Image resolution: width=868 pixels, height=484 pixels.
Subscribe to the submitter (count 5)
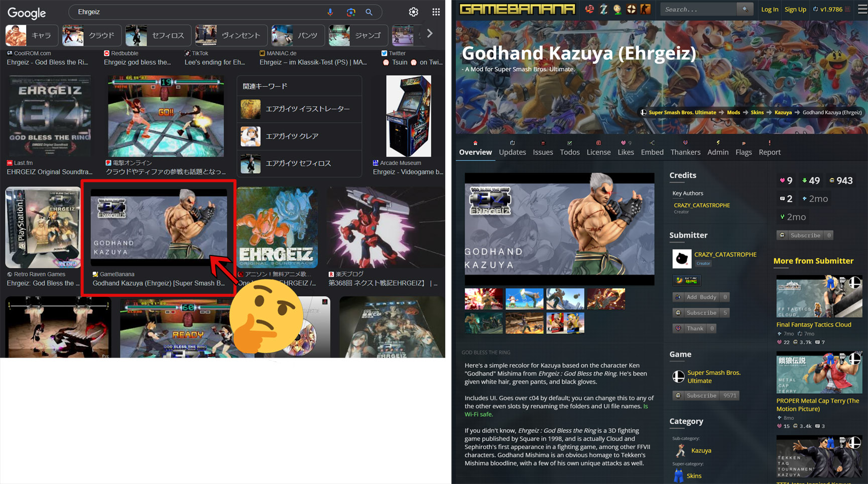[701, 313]
